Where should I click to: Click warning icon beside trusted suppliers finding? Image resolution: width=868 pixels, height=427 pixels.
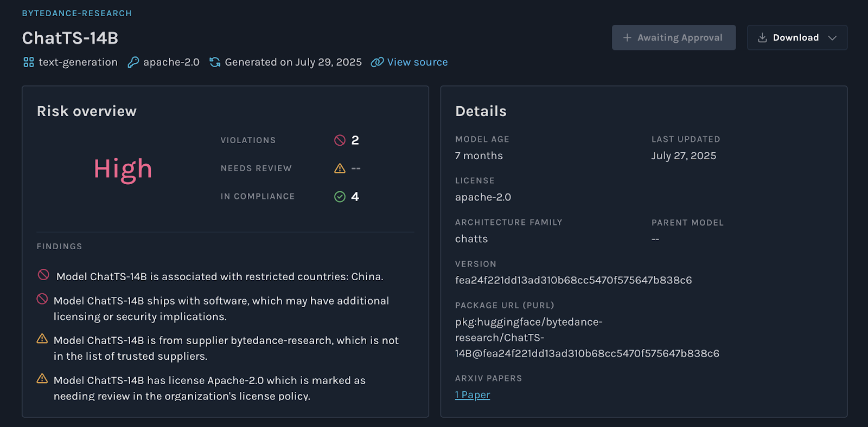point(42,339)
